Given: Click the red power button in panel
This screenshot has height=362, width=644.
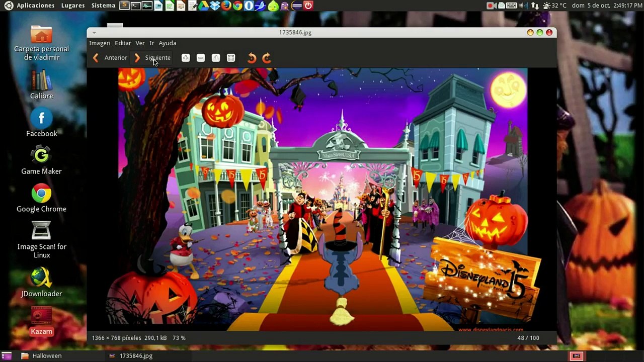Looking at the screenshot, I should (x=308, y=6).
